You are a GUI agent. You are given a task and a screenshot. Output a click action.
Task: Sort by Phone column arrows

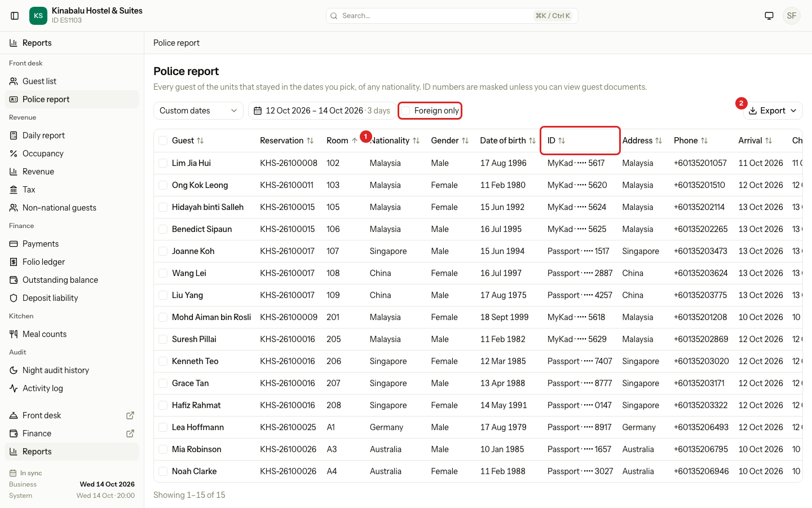click(704, 141)
